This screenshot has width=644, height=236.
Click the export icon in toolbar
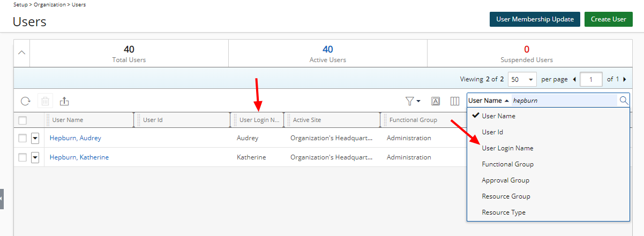point(64,101)
